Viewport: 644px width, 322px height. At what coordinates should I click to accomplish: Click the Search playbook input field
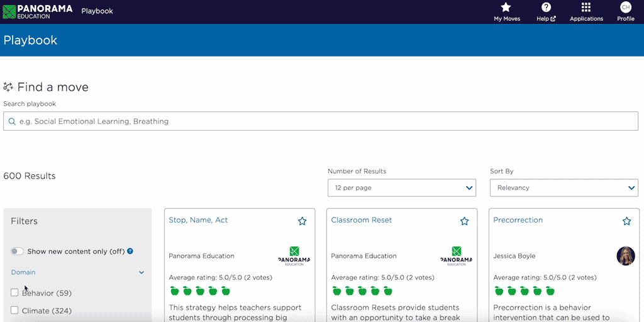tap(321, 121)
